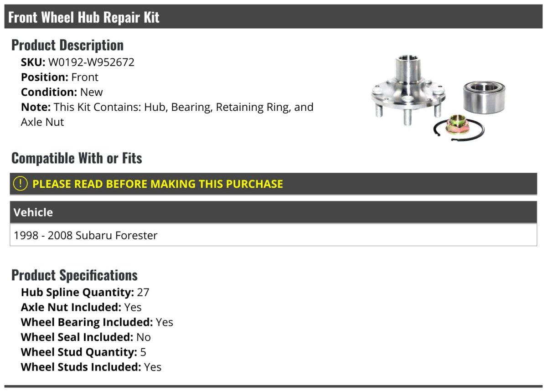Screen dimensions: 547x392
Task: Select the 1998 - 2008 Subaru Forester row
Action: point(273,235)
